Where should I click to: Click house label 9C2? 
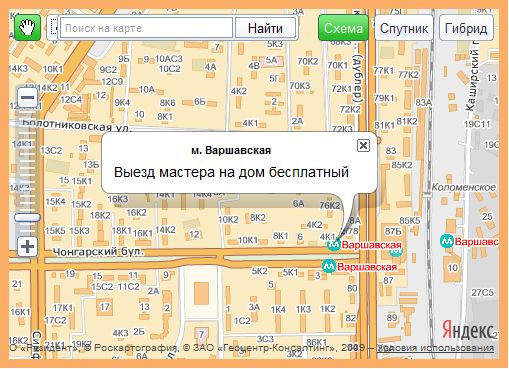[108, 70]
